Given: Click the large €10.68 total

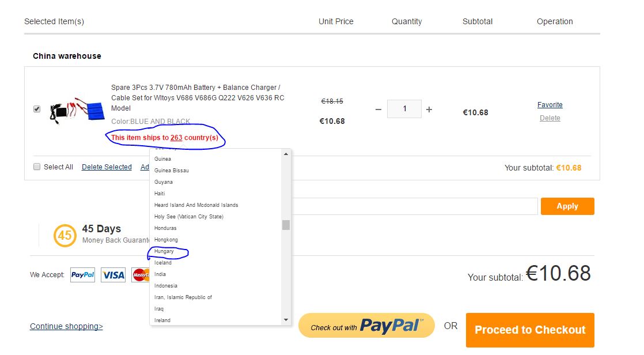Looking at the screenshot, I should coord(558,273).
